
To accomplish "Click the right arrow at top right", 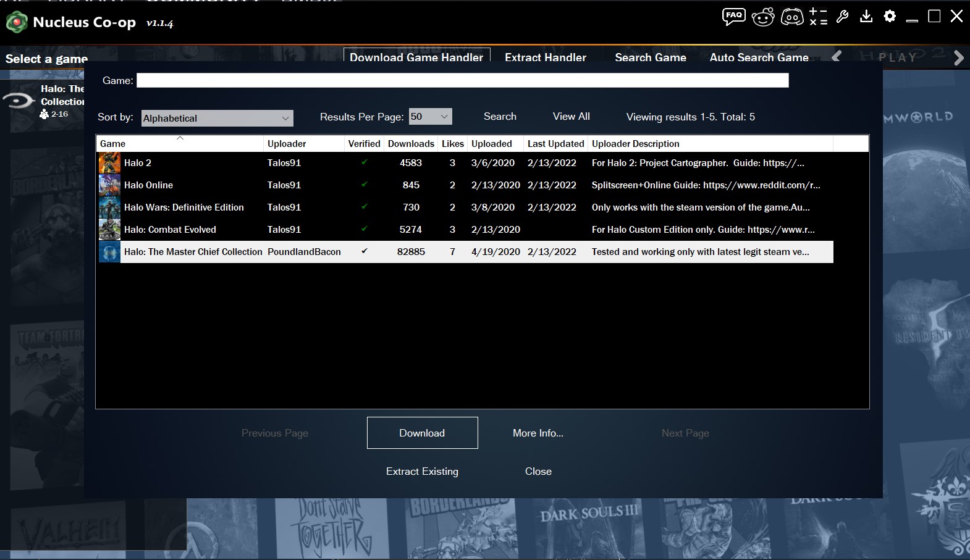I will [x=958, y=57].
